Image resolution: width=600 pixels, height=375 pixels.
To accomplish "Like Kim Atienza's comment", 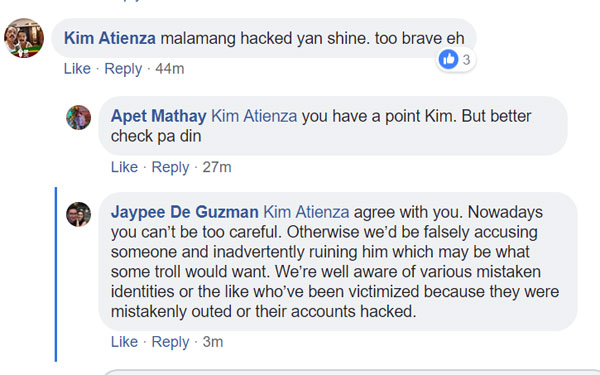I will click(x=77, y=69).
